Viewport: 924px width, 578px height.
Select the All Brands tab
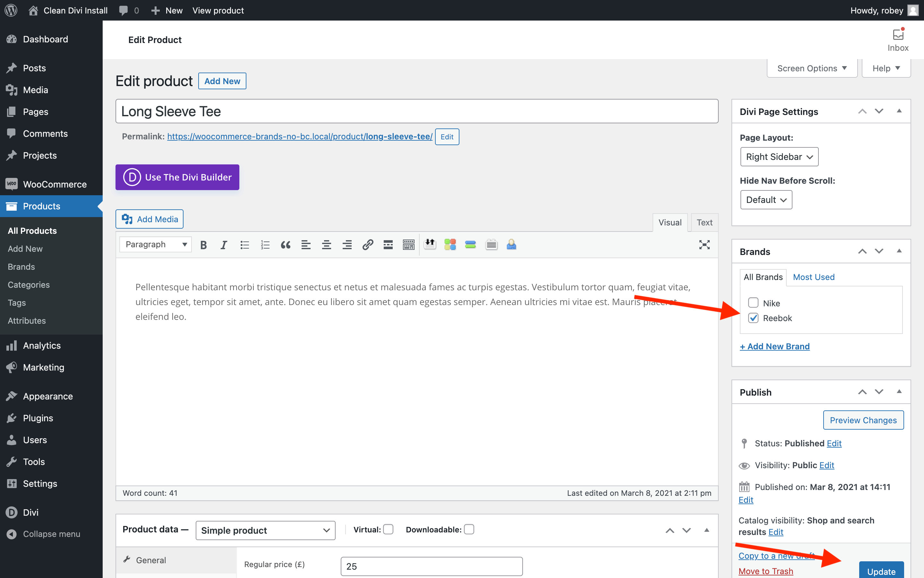coord(763,277)
